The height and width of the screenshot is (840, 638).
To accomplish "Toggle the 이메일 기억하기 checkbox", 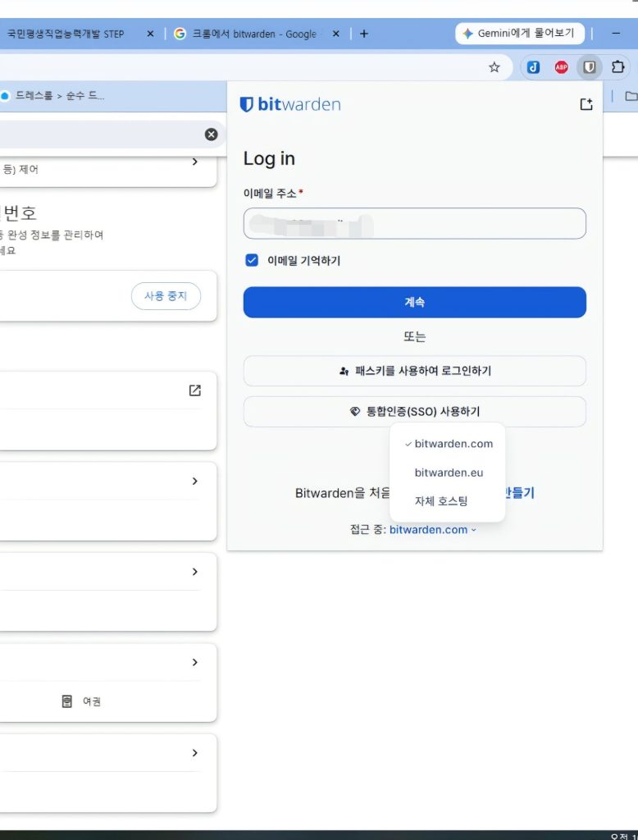I will point(251,260).
